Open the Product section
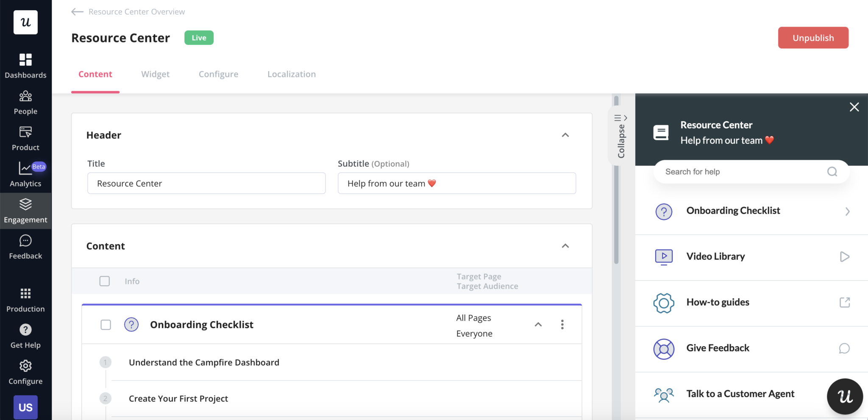 pos(25,138)
